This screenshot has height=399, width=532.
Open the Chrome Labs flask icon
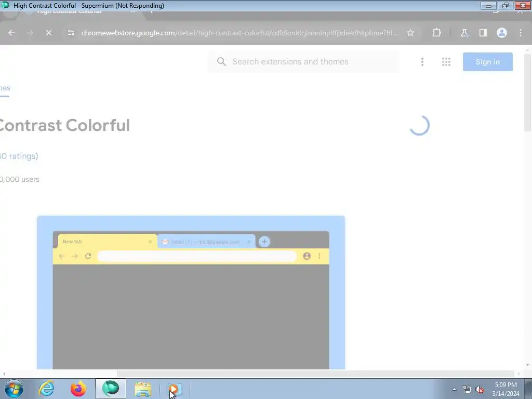tap(464, 33)
